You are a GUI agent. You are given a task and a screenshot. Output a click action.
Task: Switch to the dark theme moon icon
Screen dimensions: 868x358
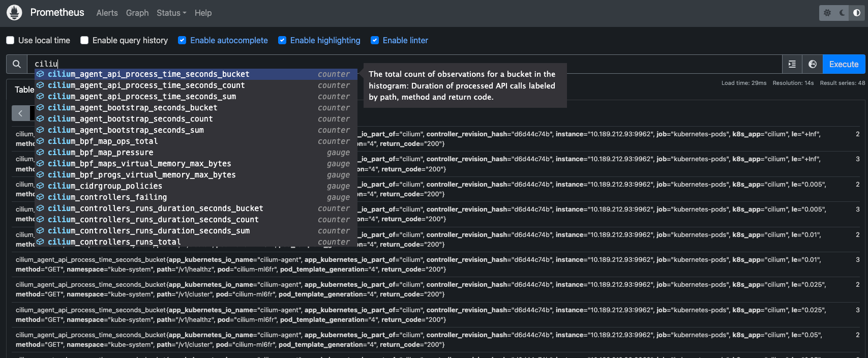click(842, 13)
